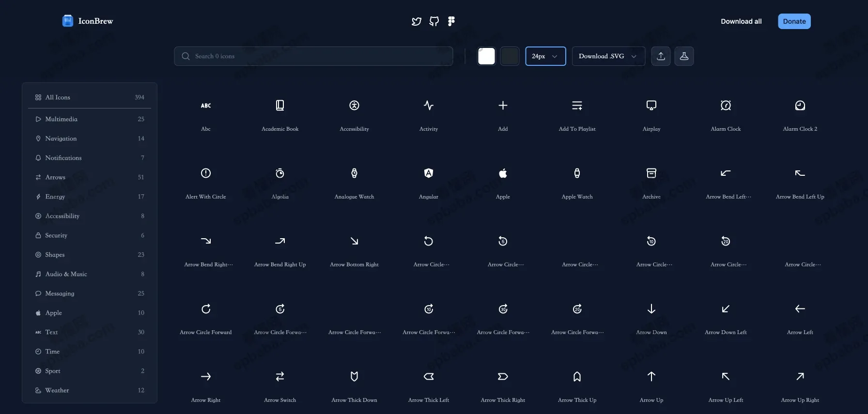Select the Airplay icon
The width and height of the screenshot is (868, 414).
tap(651, 106)
